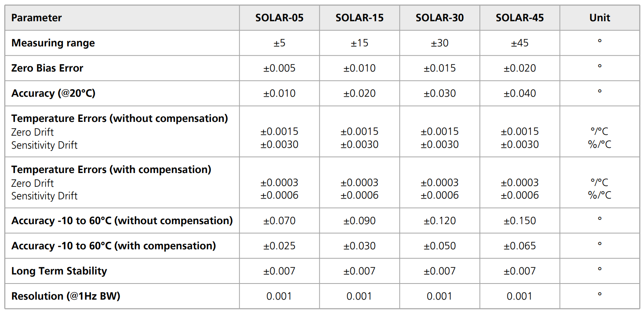Click Temperature Errors (with compensation) heading
The width and height of the screenshot is (644, 313).
pyautogui.click(x=111, y=170)
